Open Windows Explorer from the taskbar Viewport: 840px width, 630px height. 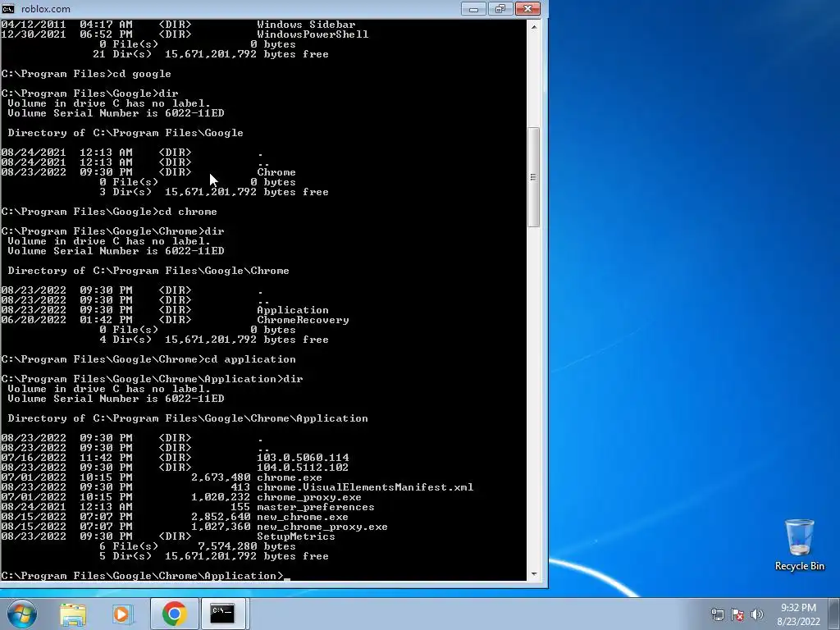[73, 614]
